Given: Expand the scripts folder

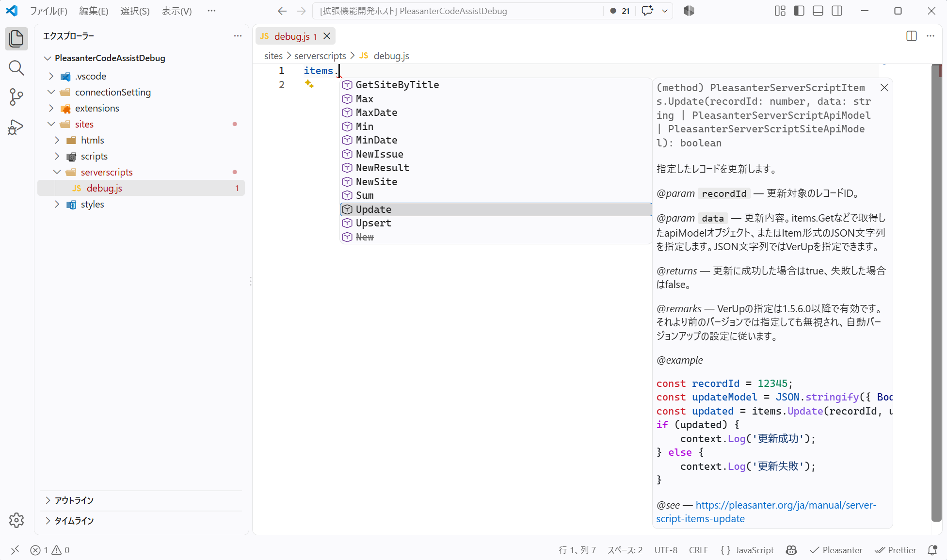Looking at the screenshot, I should tap(57, 156).
